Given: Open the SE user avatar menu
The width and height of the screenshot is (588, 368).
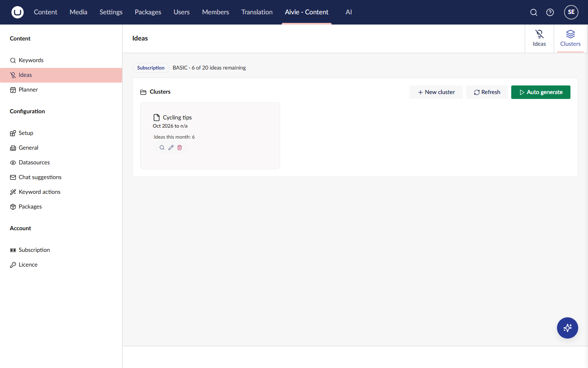Looking at the screenshot, I should [x=571, y=12].
